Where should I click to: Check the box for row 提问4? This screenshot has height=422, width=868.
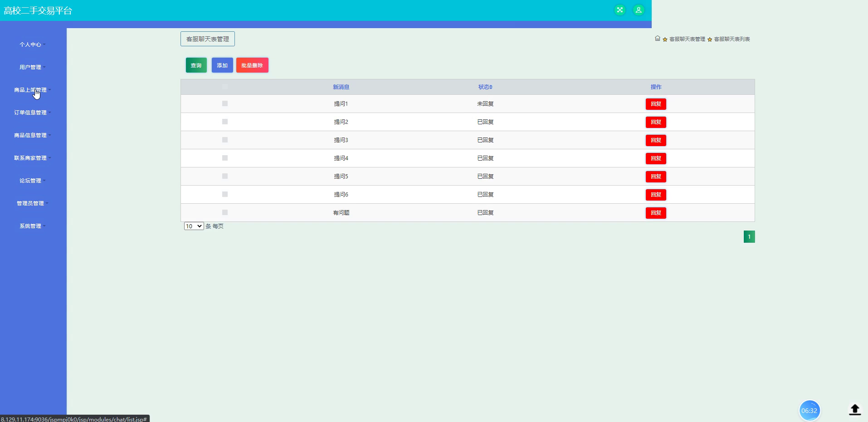(225, 158)
